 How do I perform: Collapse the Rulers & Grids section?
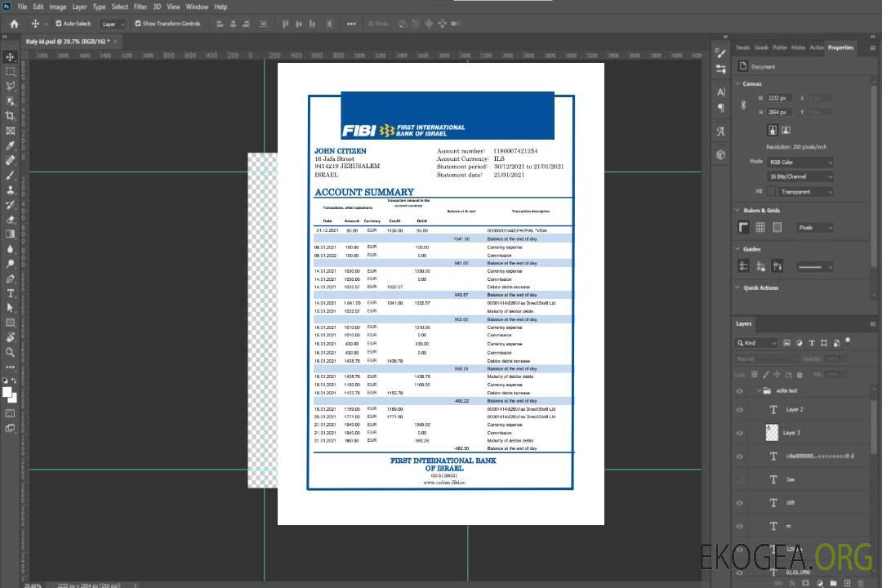pos(737,210)
